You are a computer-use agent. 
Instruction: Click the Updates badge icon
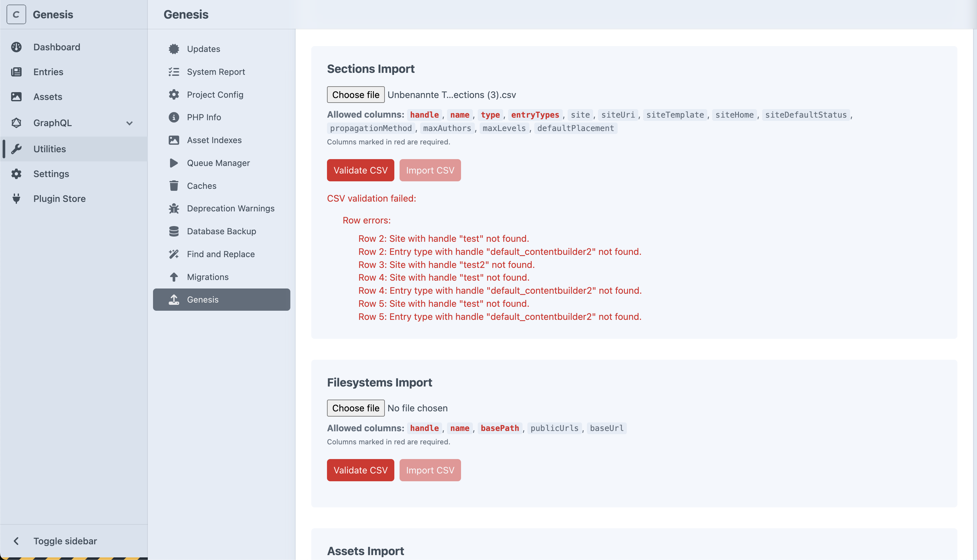click(x=174, y=49)
